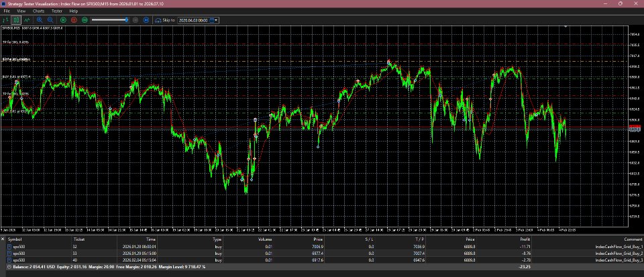Click profit value -8.76

tap(527, 254)
